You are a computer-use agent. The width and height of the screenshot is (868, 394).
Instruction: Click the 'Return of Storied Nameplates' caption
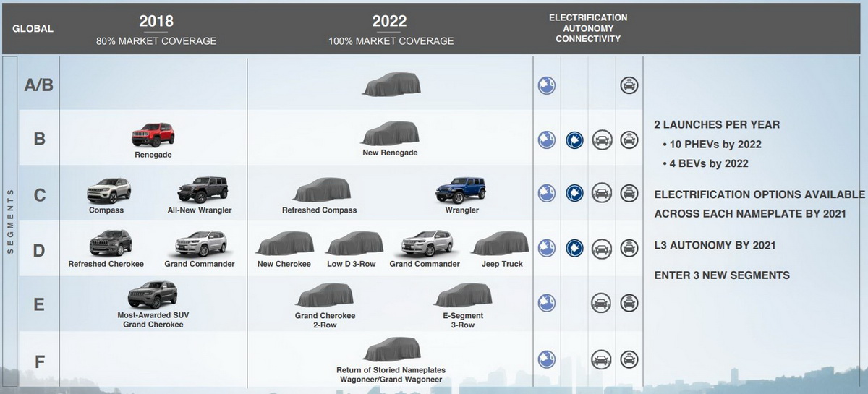click(x=391, y=370)
